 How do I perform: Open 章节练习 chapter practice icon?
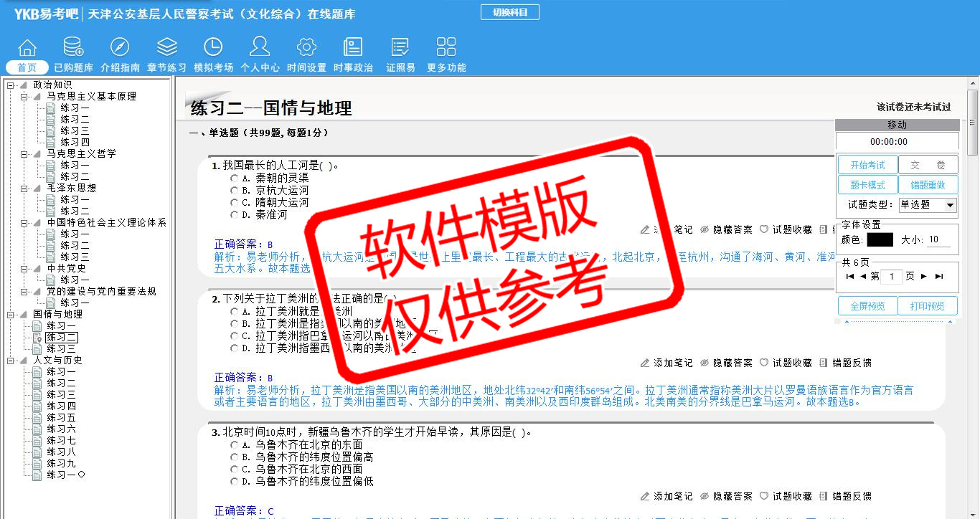pos(166,47)
